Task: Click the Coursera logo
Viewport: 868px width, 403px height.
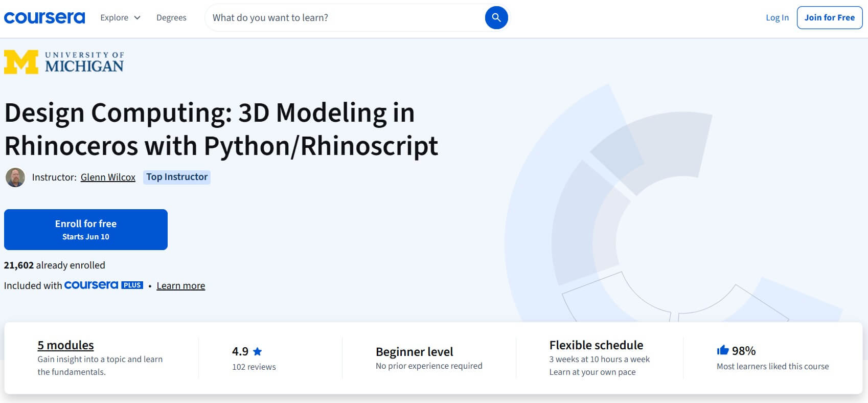Action: (44, 17)
